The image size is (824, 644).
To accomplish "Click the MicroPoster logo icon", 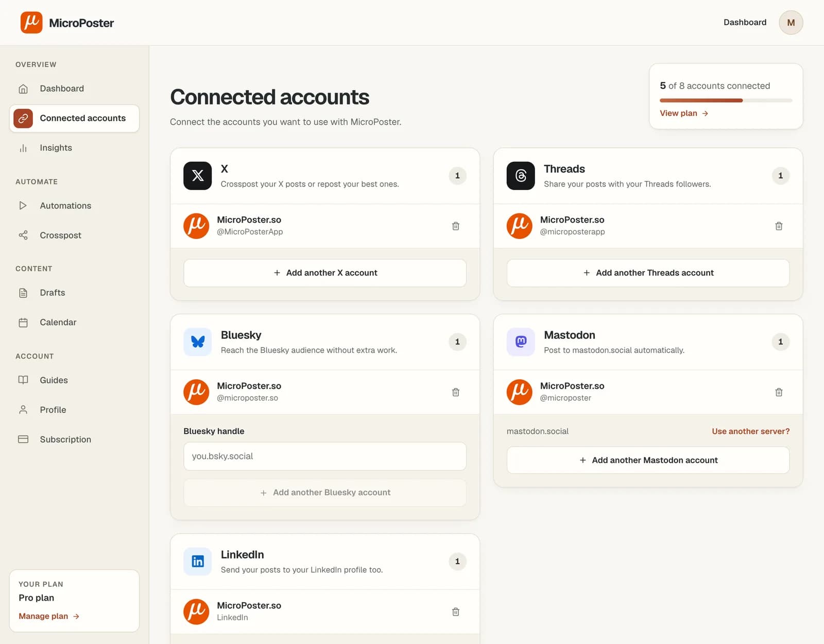I will click(x=31, y=23).
